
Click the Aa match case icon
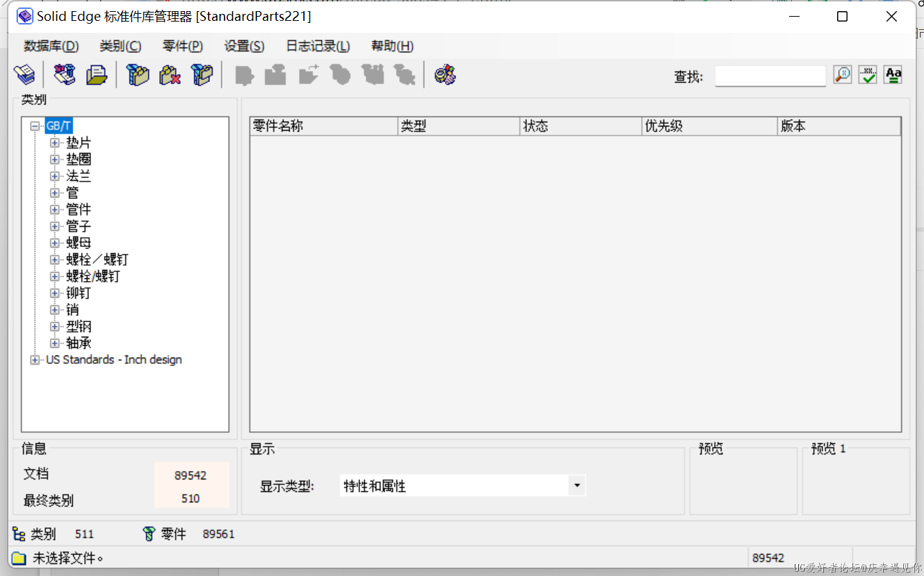tap(893, 75)
